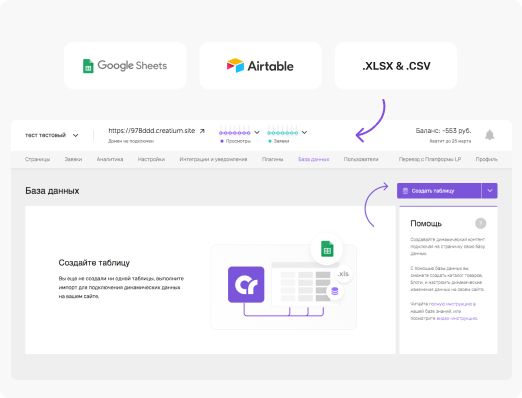The width and height of the screenshot is (522, 398).
Task: Click the Google Sheets icon in illustration
Action: pos(327,249)
